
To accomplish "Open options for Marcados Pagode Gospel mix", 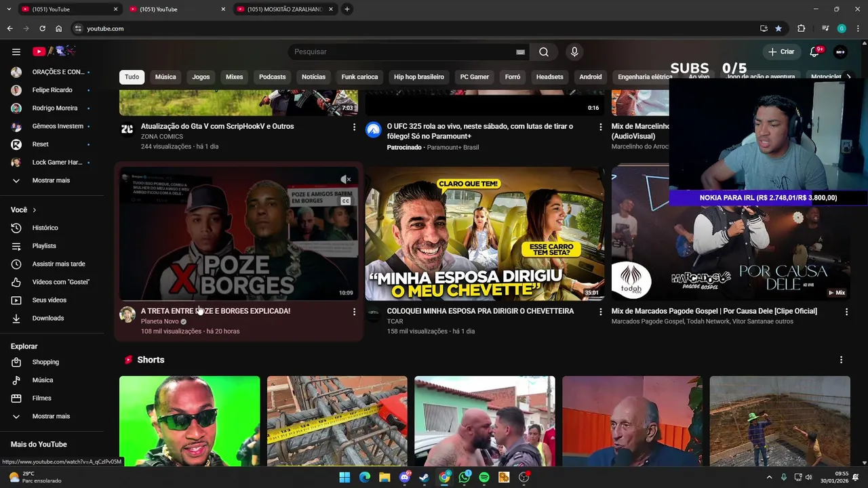I will (846, 312).
